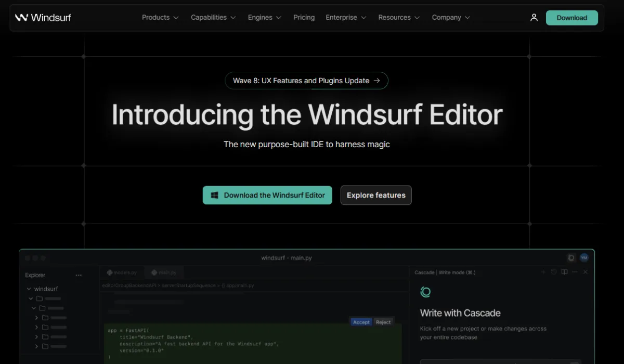Click Download the Windsurf Editor button
The image size is (624, 364).
[267, 196]
